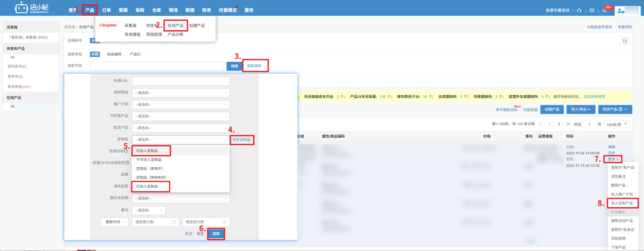Viewport: 644px width, 251px height.
Task: Open the 订单 top navigation menu
Action: [107, 10]
